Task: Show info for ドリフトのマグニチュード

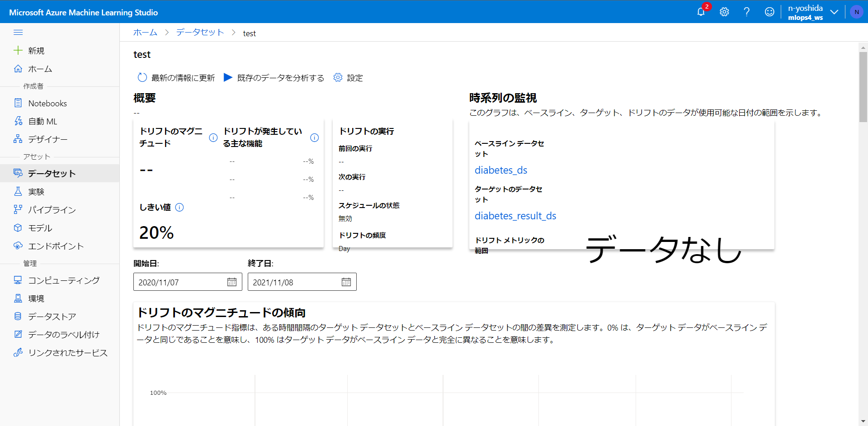Action: point(213,137)
